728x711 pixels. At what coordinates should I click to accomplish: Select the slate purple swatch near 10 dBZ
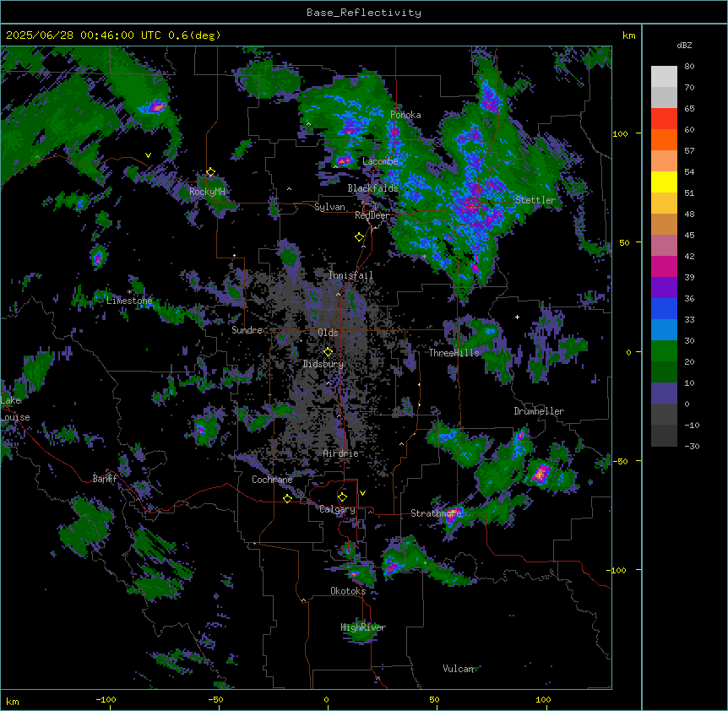[x=664, y=393]
